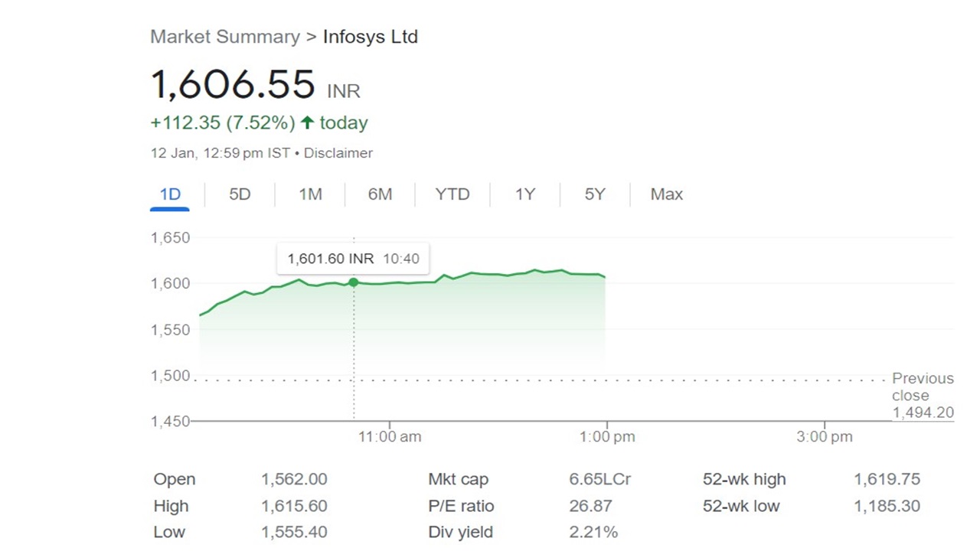The image size is (980, 551).
Task: Show the 6M price chart
Action: coord(380,194)
